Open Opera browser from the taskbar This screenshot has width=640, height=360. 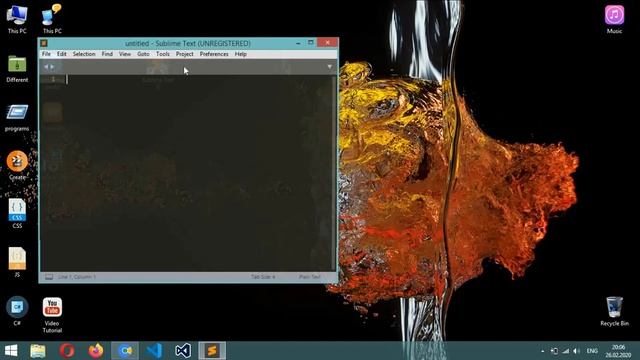pyautogui.click(x=67, y=351)
